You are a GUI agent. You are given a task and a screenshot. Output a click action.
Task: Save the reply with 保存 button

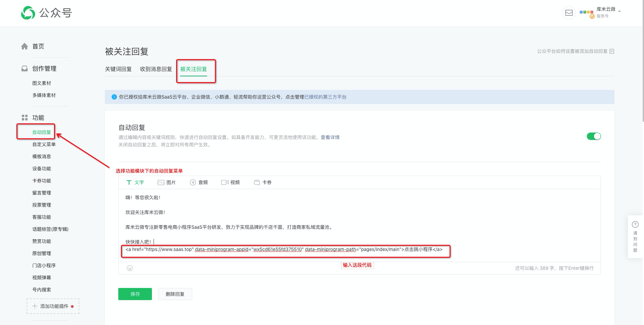[135, 294]
